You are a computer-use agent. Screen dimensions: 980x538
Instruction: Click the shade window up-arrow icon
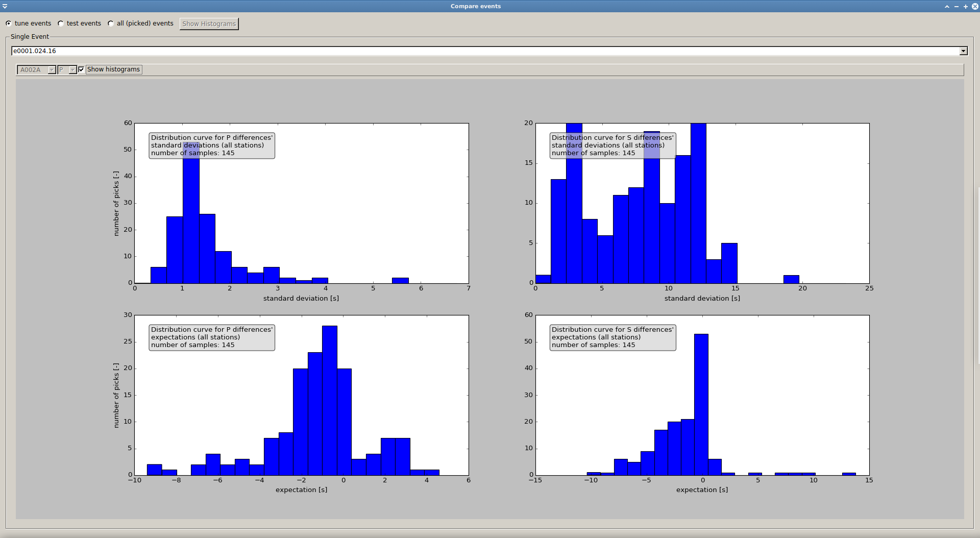point(947,6)
